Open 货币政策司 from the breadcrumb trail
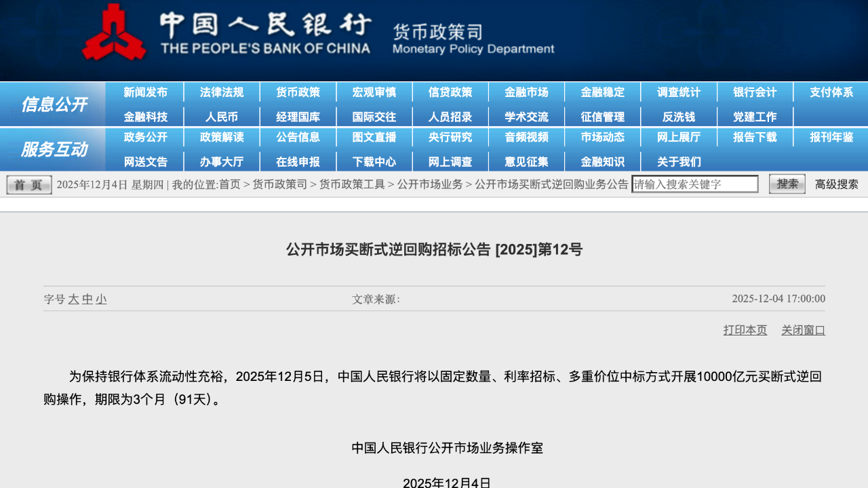 click(x=280, y=184)
